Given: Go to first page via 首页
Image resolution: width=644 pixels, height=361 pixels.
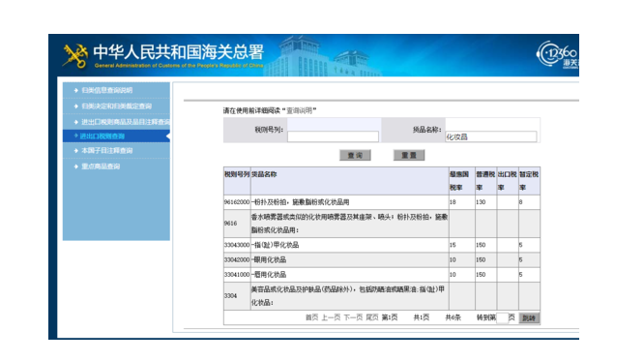Looking at the screenshot, I should coord(311,317).
